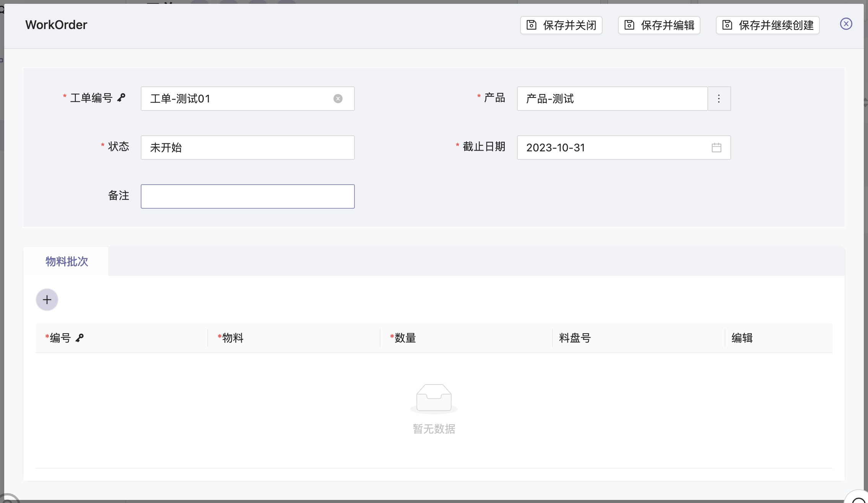Close the WorkOrder dialog with X
This screenshot has height=503, width=868.
[x=846, y=24]
